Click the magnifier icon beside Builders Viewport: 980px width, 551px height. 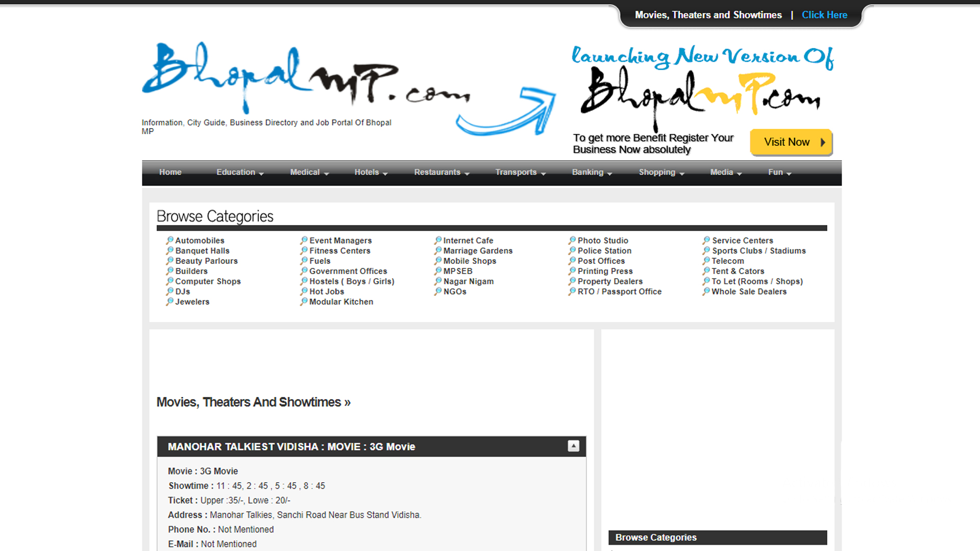point(169,271)
